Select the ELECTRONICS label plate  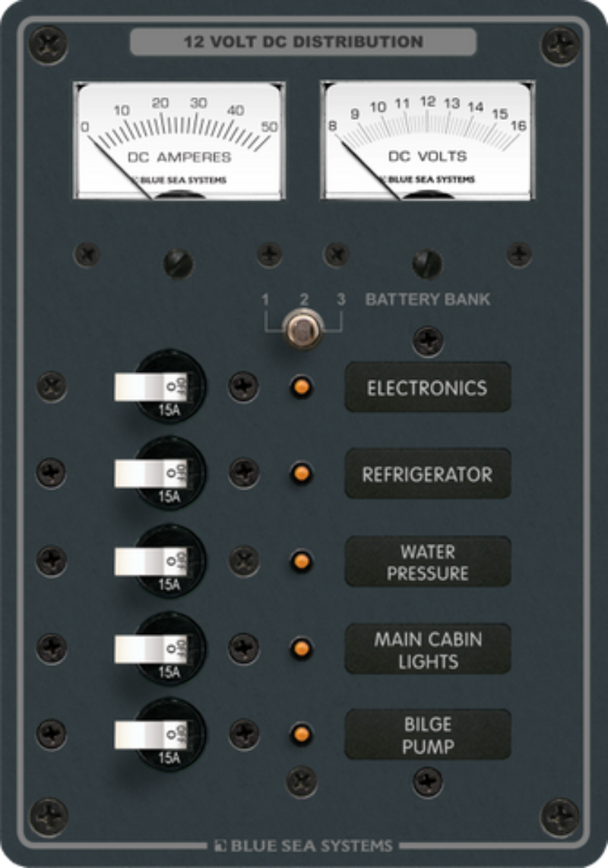tap(427, 387)
